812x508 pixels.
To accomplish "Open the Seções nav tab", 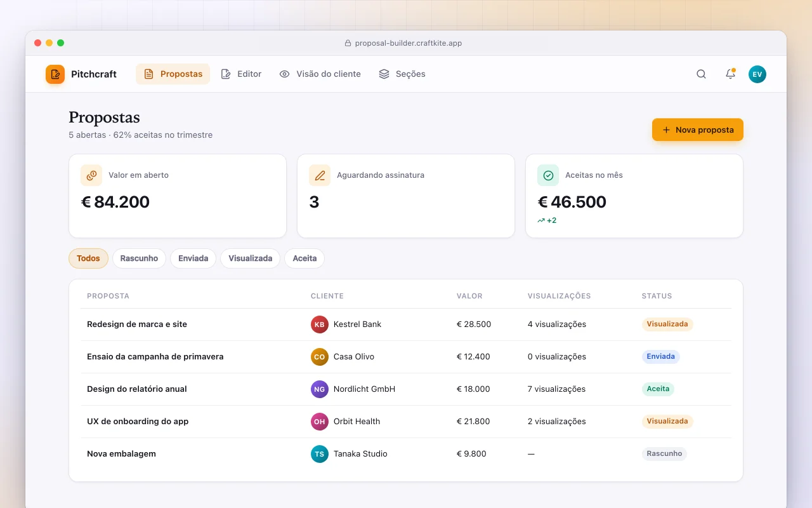I will tap(402, 74).
